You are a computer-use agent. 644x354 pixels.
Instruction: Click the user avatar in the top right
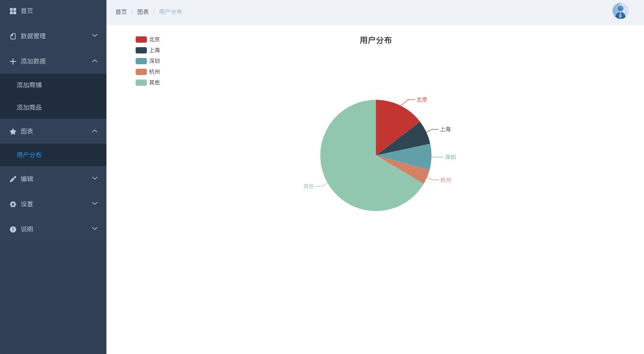point(620,10)
